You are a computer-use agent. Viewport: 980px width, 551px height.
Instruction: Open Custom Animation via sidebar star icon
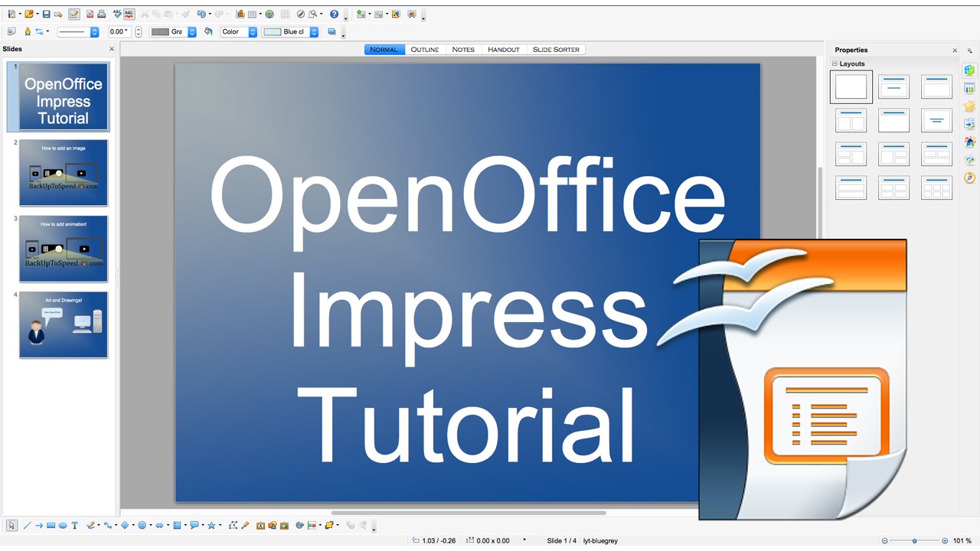pos(969,106)
